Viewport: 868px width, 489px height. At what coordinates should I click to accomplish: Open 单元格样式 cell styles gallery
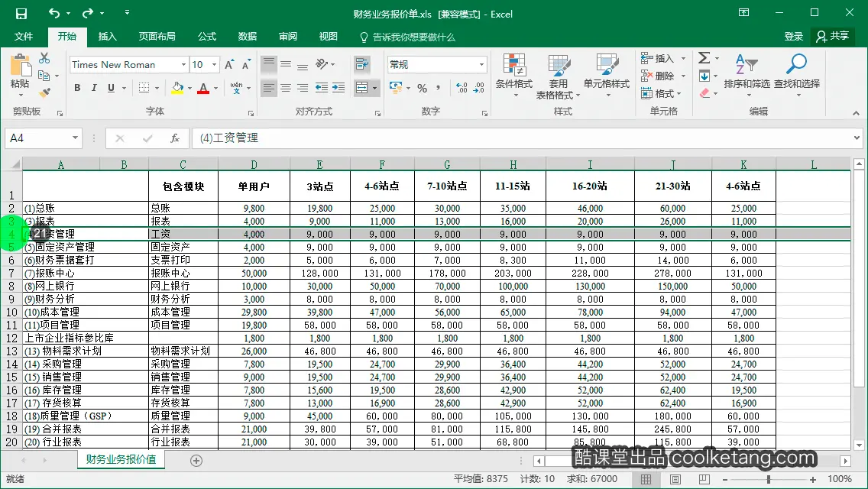[x=607, y=76]
